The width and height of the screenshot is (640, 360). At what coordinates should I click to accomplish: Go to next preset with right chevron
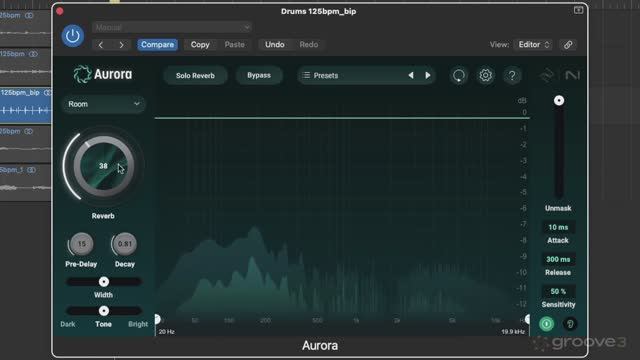[x=121, y=45]
